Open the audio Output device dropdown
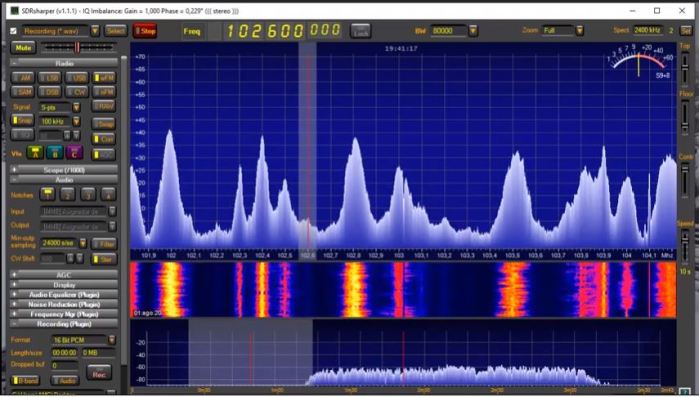 coord(112,226)
